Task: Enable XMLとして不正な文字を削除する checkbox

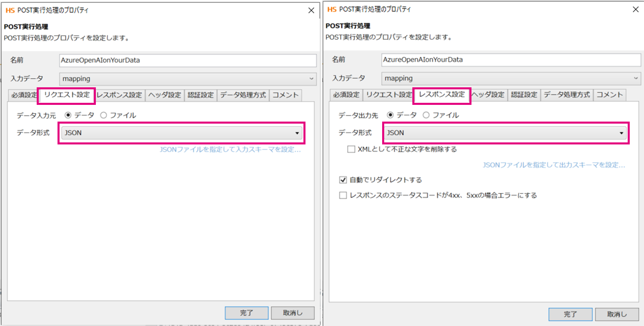Action: click(351, 149)
